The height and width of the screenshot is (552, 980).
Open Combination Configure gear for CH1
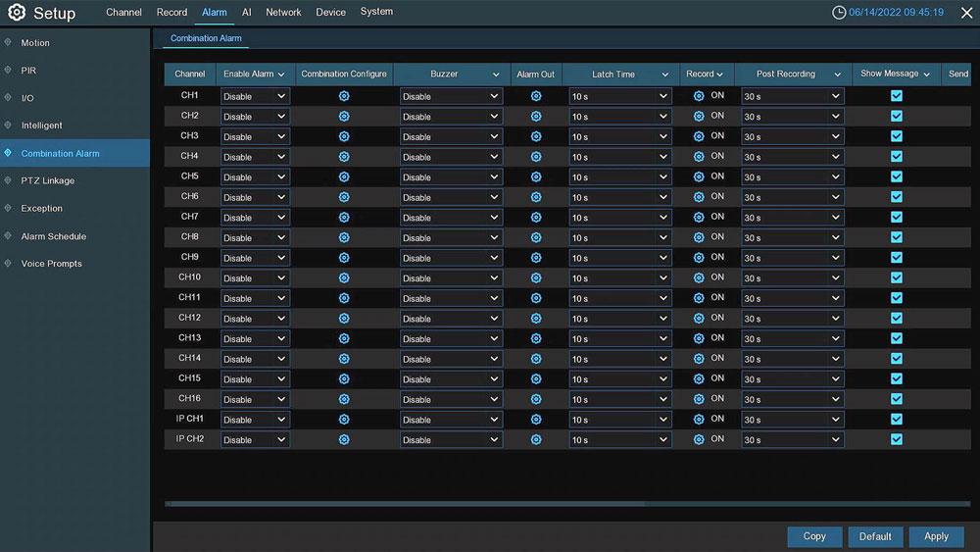[344, 96]
